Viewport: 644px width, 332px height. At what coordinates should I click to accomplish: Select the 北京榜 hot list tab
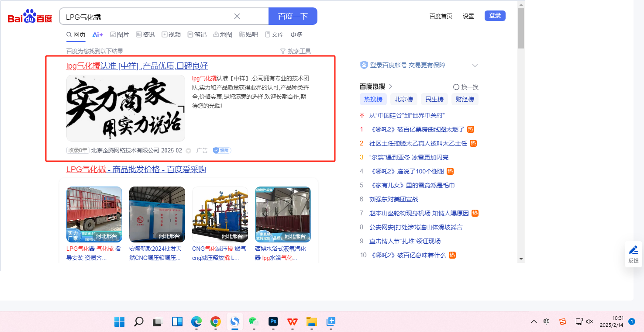click(403, 99)
